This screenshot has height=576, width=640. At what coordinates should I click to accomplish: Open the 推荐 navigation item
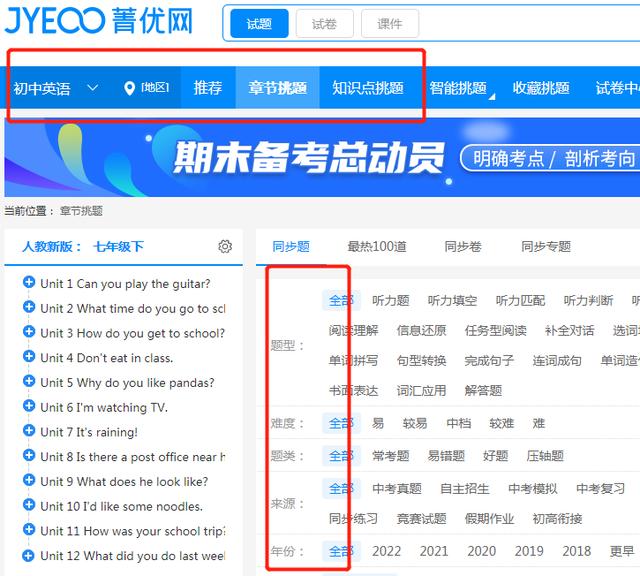pos(208,88)
